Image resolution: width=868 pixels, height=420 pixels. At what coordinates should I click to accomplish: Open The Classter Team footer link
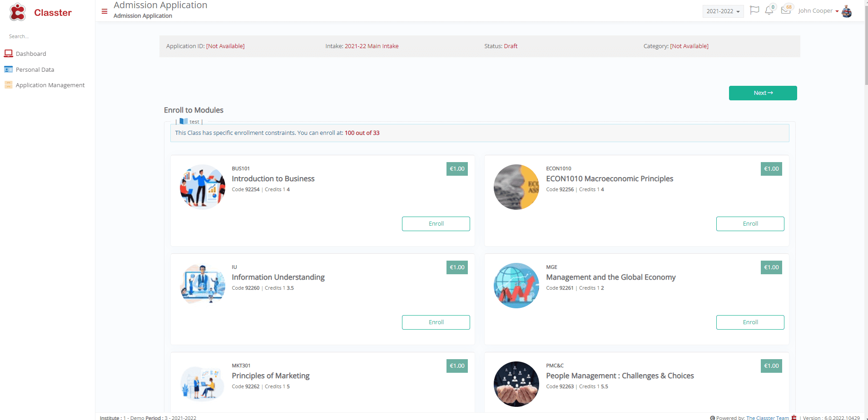pos(768,418)
